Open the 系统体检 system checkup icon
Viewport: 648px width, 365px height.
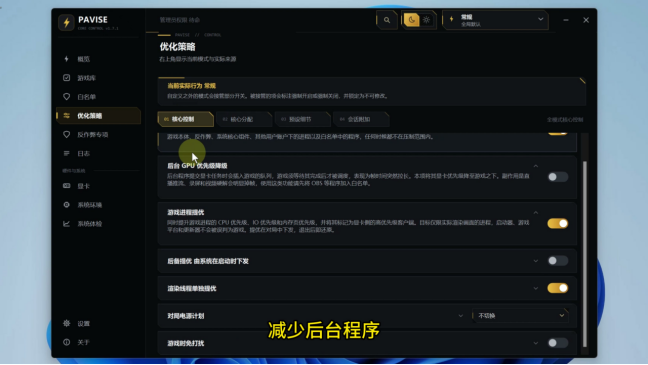(x=67, y=224)
